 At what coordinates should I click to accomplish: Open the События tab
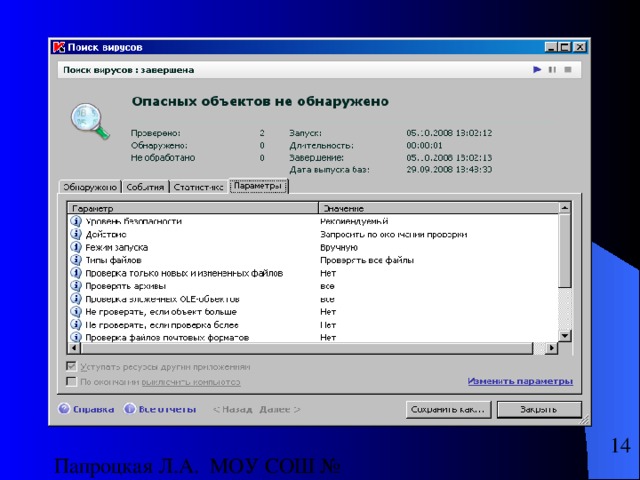[145, 187]
